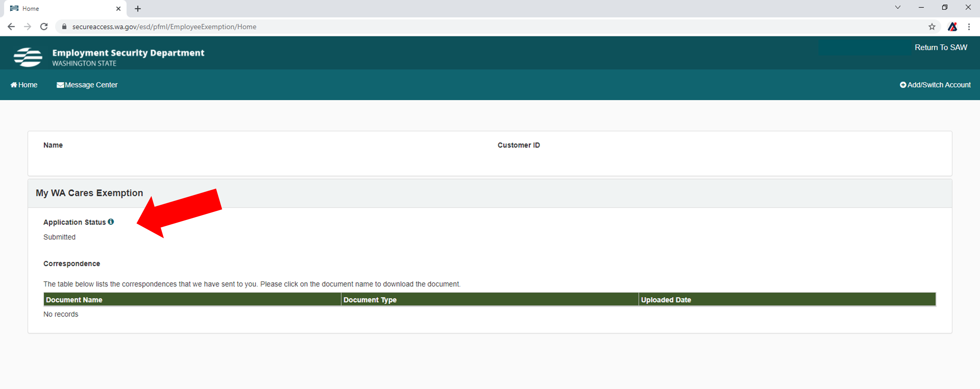Click the Application Status info icon
This screenshot has width=980, height=389.
click(111, 222)
